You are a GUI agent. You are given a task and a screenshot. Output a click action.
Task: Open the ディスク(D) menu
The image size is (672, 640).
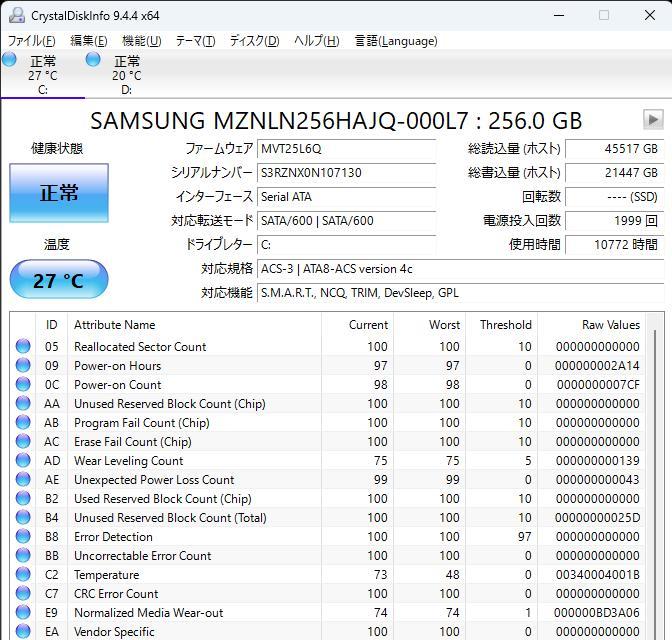click(255, 41)
